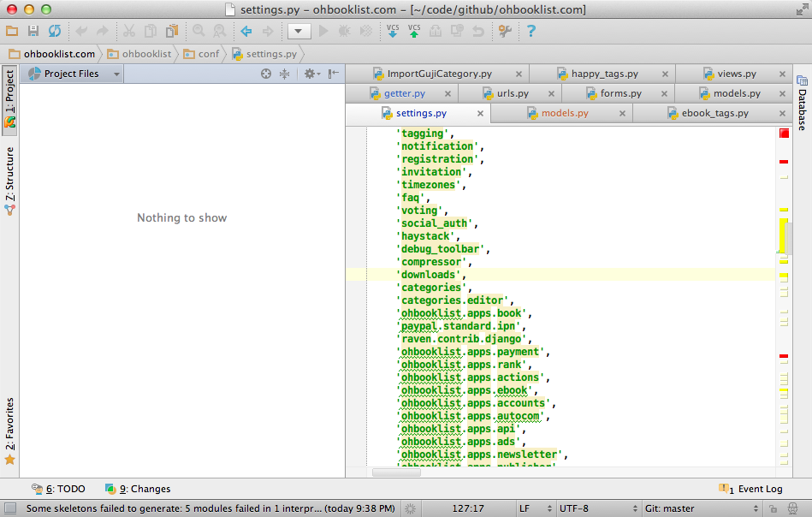Click the Open folder toolbar icon
Viewport: 812px width, 517px height.
[12, 31]
